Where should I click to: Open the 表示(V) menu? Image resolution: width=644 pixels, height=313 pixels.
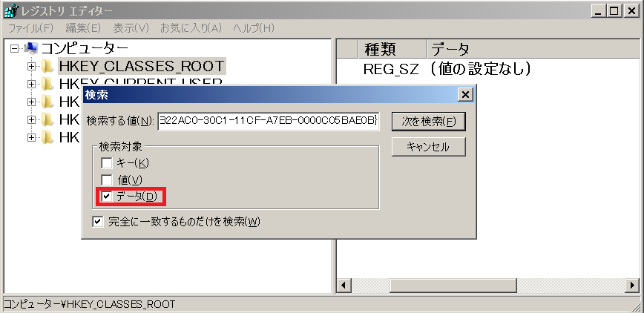[131, 28]
